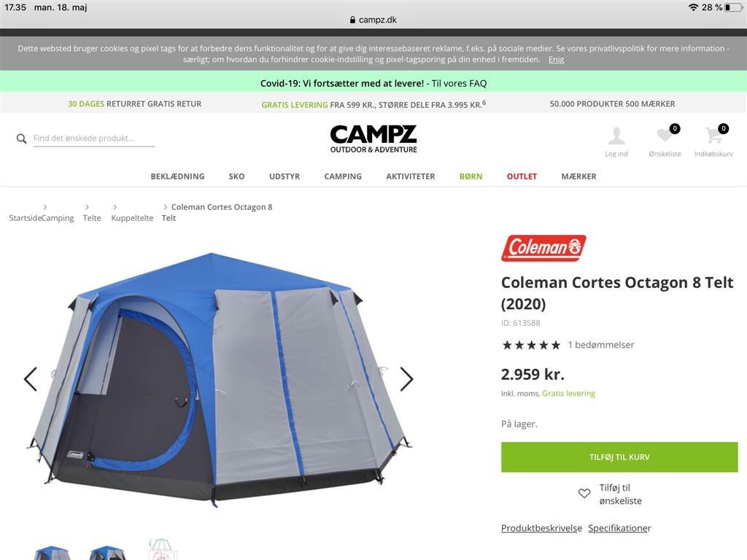Click the search magnifier icon
Viewport: 747px width, 560px height.
point(21,139)
